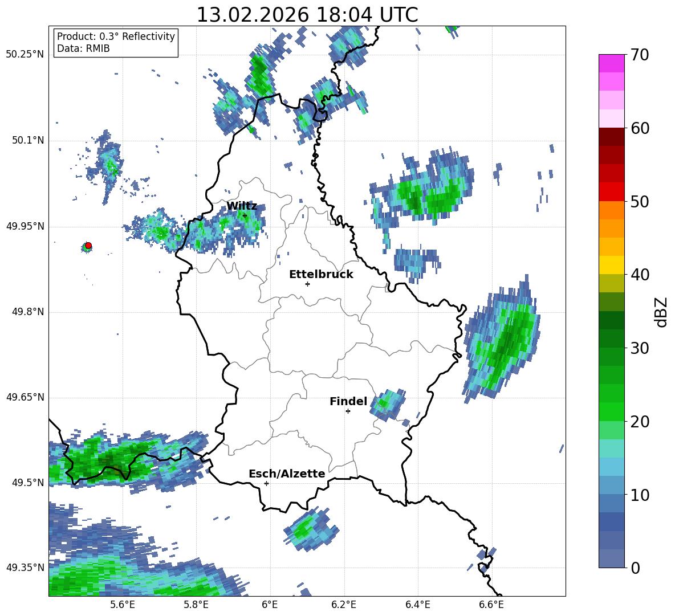
Task: Click the 5.8°E longitude label
Action: pos(196,605)
